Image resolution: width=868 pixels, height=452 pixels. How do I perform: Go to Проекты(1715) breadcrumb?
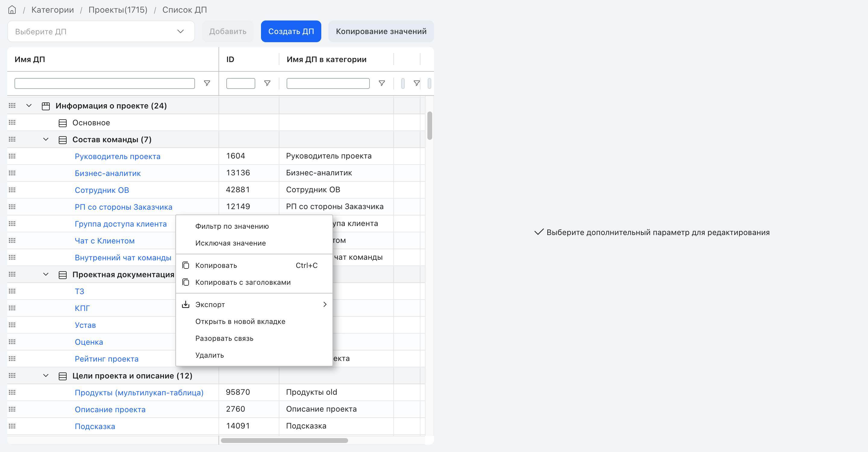pos(118,10)
